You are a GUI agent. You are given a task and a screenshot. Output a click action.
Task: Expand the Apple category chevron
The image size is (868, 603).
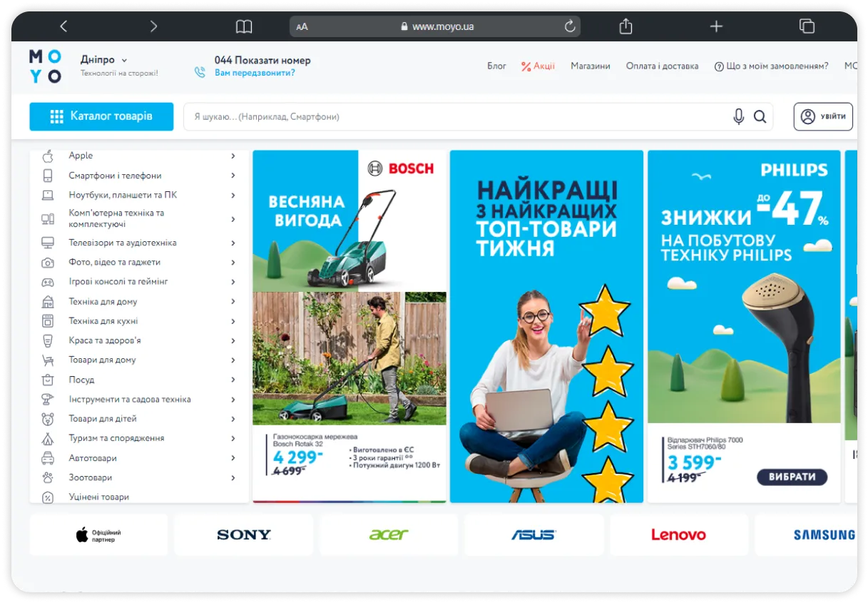(x=233, y=156)
